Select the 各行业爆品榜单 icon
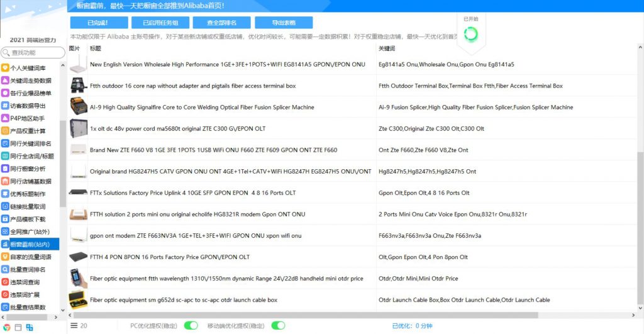 (5, 93)
